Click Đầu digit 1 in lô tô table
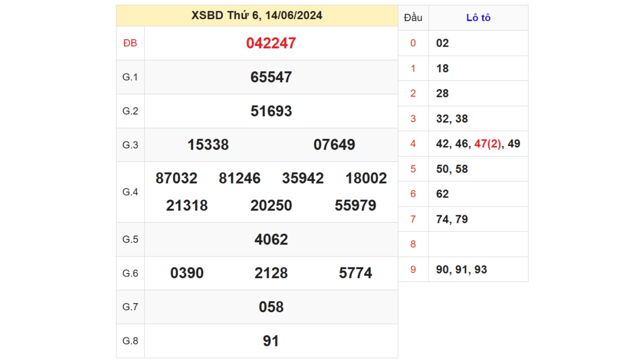The width and height of the screenshot is (644, 362). point(413,68)
